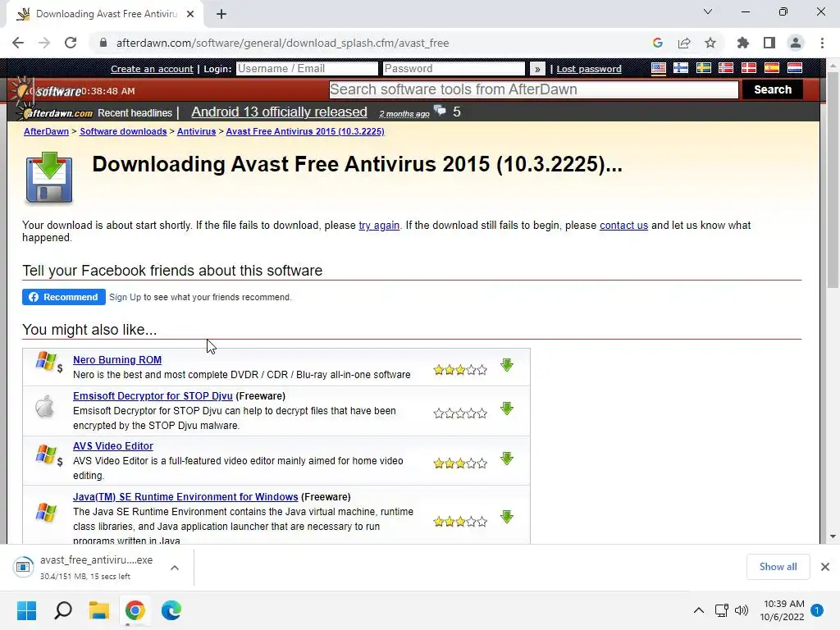Screen dimensions: 840x630
Task: Select the US flag language icon
Action: 659,68
